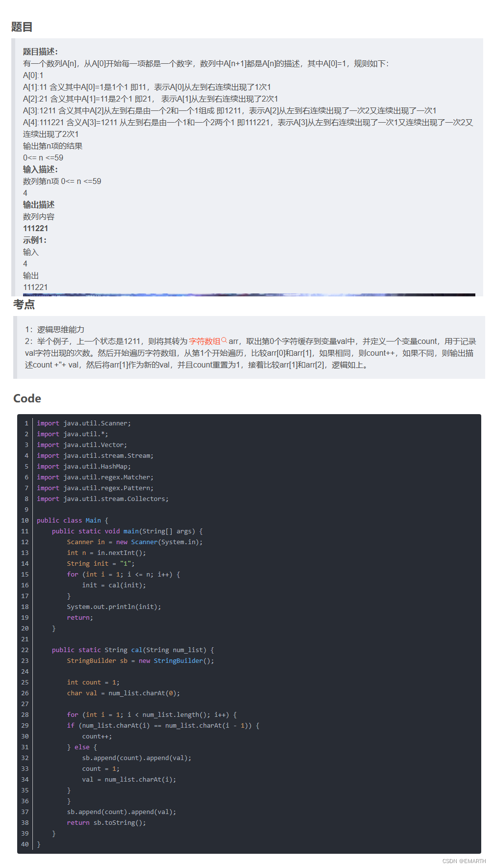Click the image strip below the 题目 block

[249, 295]
